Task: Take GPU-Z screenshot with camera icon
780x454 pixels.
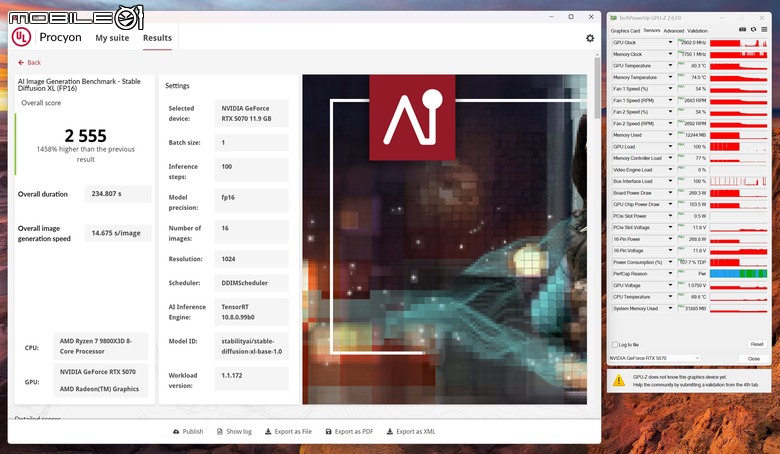Action: 742,30
